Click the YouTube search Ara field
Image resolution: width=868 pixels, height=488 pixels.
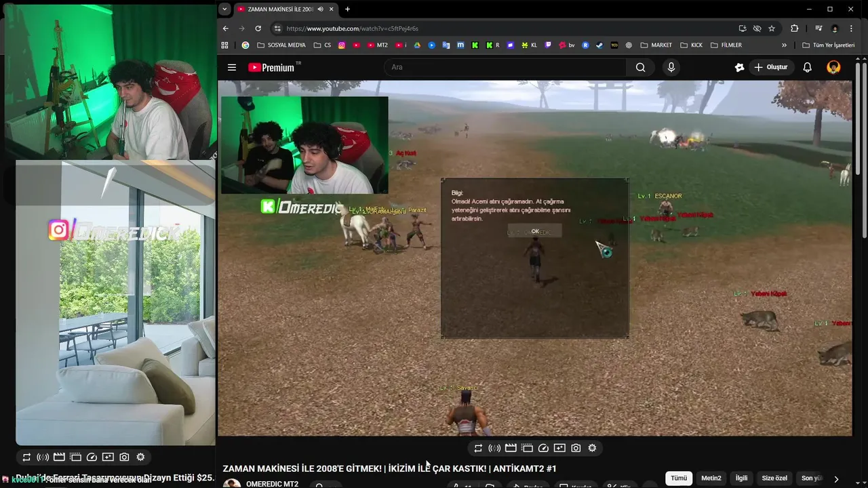click(505, 67)
